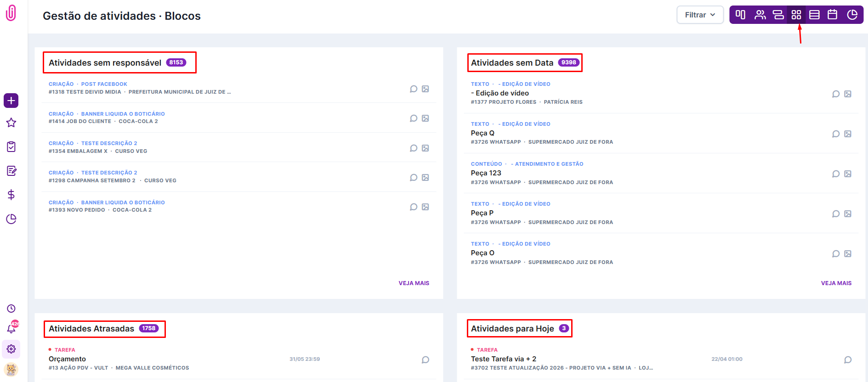Switch to stacked rows view icon
Viewport: 868px width, 382px height.
click(x=778, y=15)
